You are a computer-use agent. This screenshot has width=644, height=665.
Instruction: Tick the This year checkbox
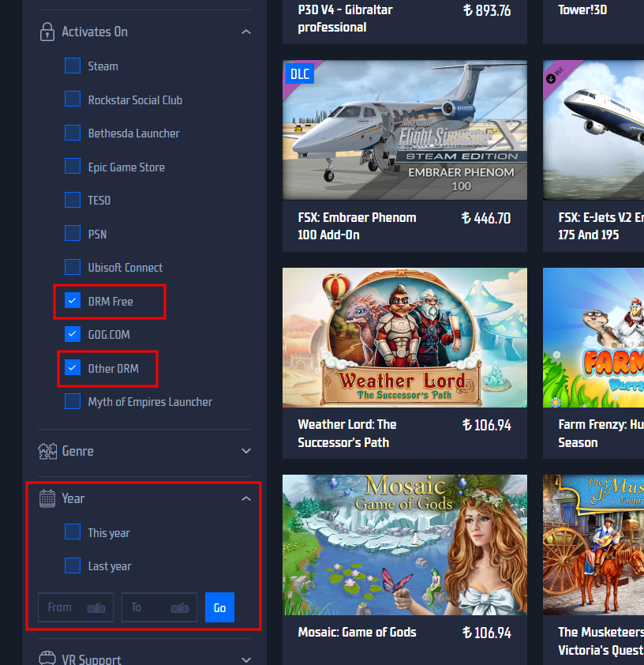pyautogui.click(x=73, y=532)
